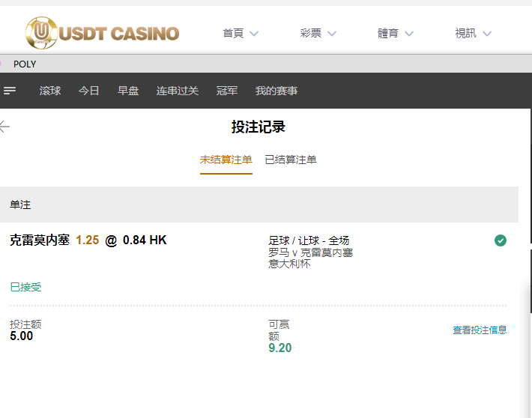Open the hamburger menu icon

click(x=10, y=91)
